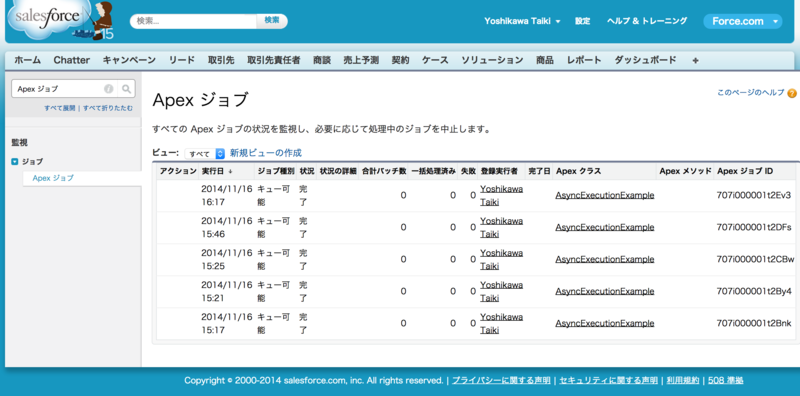Open the ソリューション tab
The image size is (800, 396).
[492, 60]
